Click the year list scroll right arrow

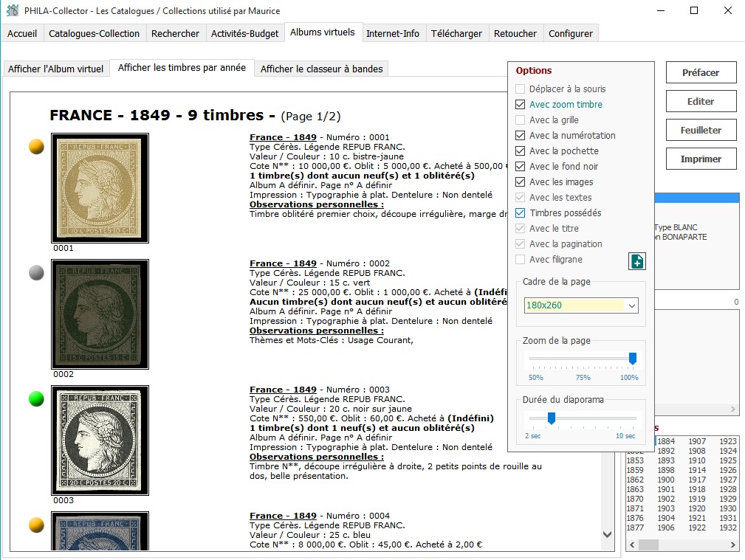coord(733,545)
